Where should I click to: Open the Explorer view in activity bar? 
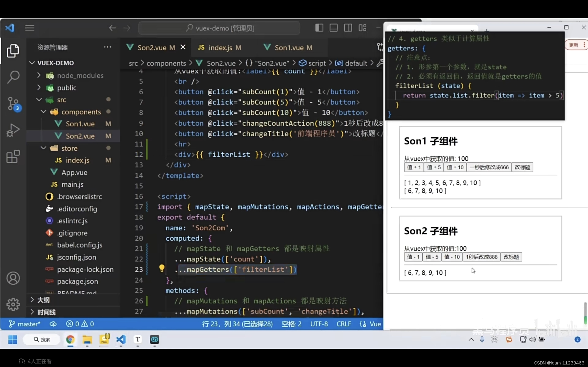[x=13, y=51]
